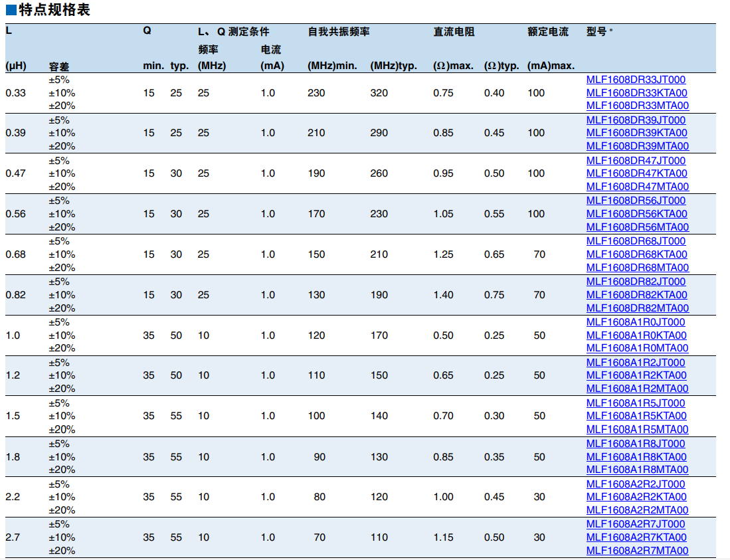Open the MLF1608DR33MTA00 part link
Screen dimensions: 730x560
point(638,106)
